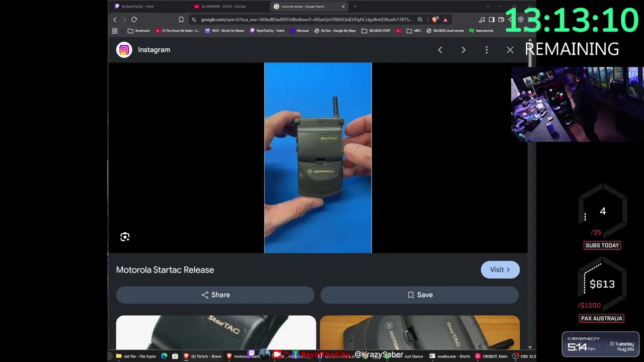Close the image preview panel
Screen dimensions: 644x362
510,50
